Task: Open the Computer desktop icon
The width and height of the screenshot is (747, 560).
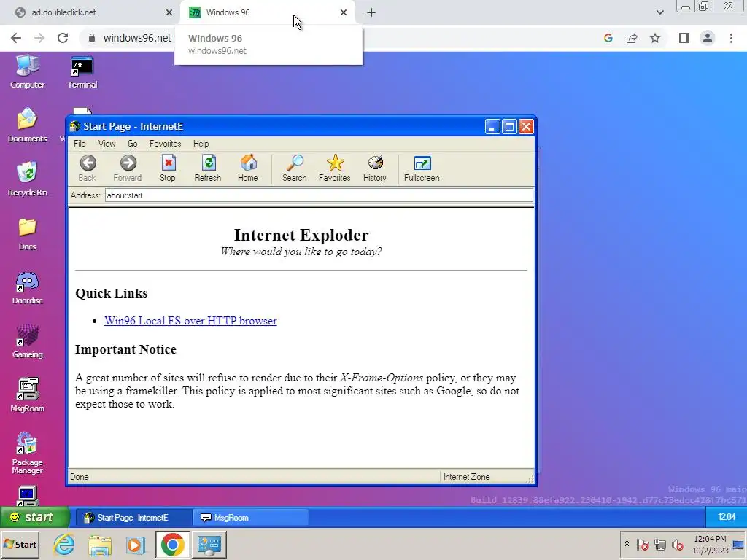Action: click(27, 72)
